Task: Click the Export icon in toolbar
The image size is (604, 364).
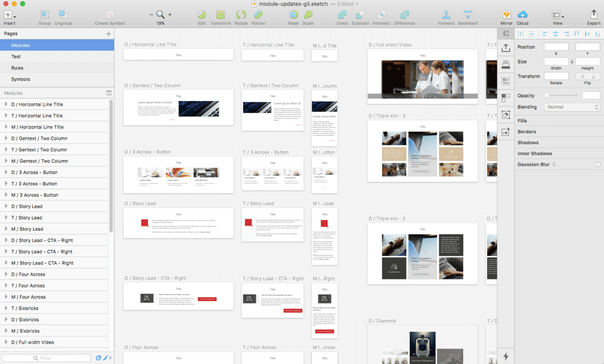Action: 593,15
